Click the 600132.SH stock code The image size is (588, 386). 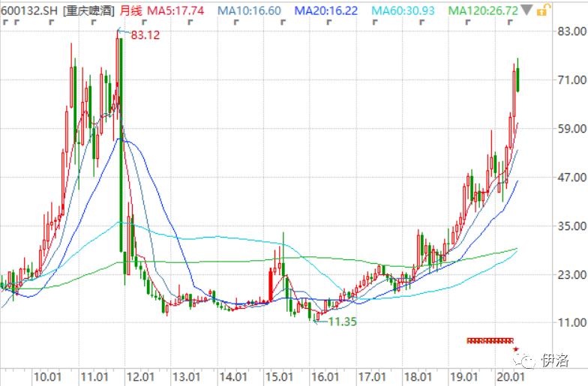click(29, 10)
